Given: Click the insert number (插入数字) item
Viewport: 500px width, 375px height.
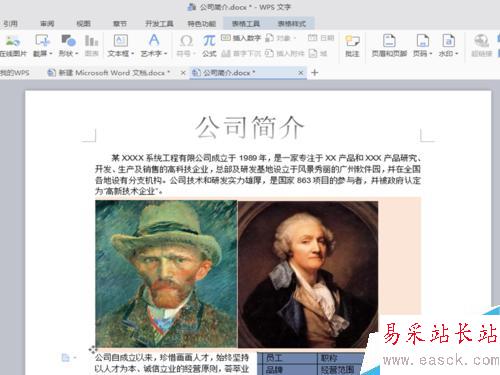Looking at the screenshot, I should (x=241, y=38).
